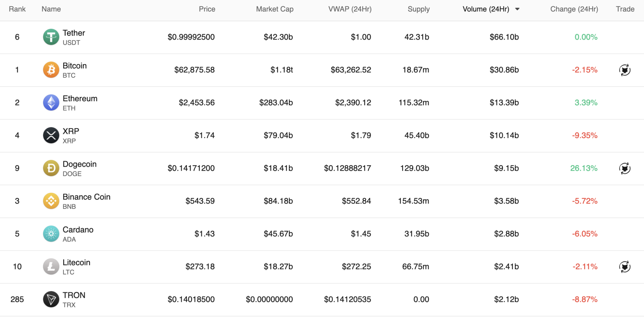Click the XRP black logo icon

51,135
